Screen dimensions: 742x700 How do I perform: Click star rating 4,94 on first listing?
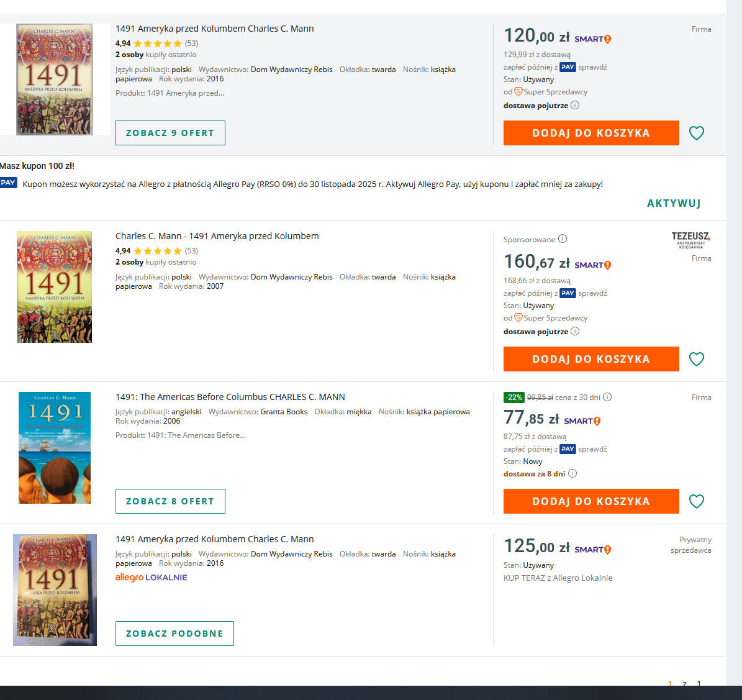(x=157, y=43)
